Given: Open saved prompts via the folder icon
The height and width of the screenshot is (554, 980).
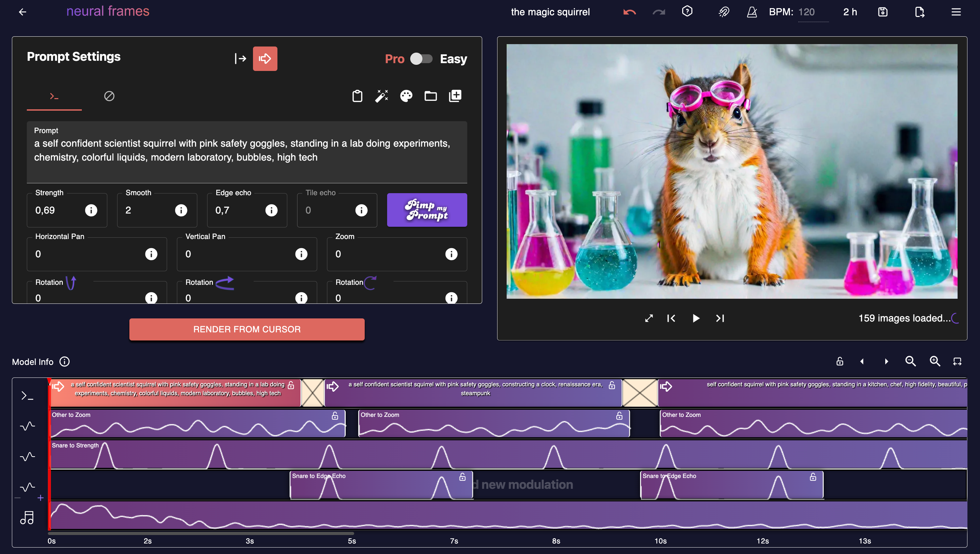Looking at the screenshot, I should tap(431, 96).
